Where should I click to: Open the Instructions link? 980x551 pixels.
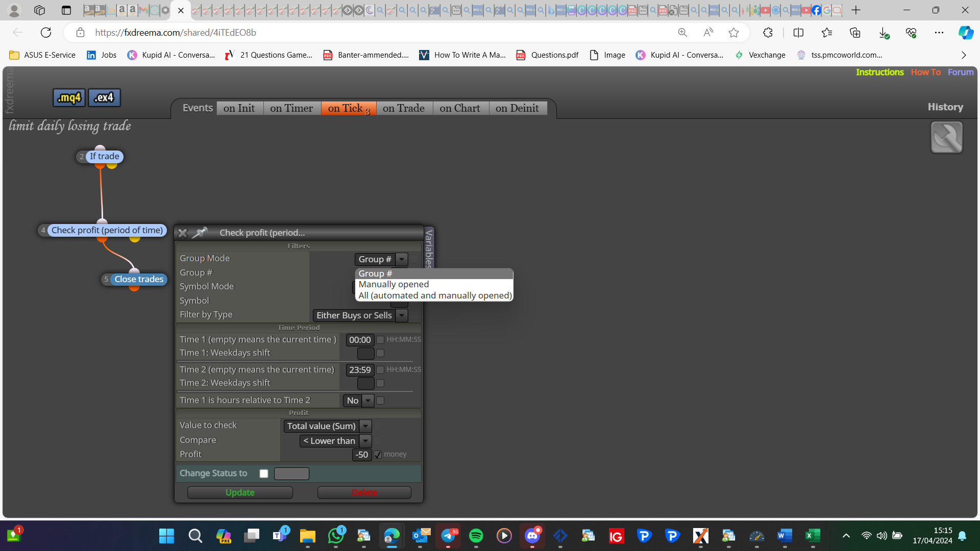879,72
